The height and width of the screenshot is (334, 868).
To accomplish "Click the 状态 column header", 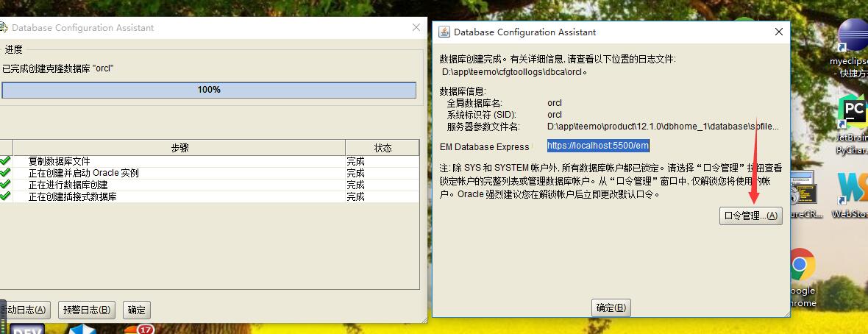I will (x=383, y=148).
